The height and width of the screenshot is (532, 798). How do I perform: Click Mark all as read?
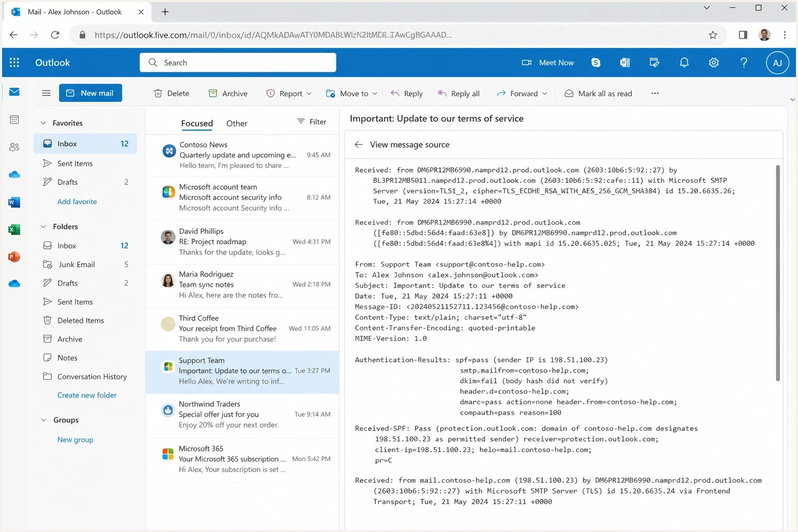(x=598, y=94)
